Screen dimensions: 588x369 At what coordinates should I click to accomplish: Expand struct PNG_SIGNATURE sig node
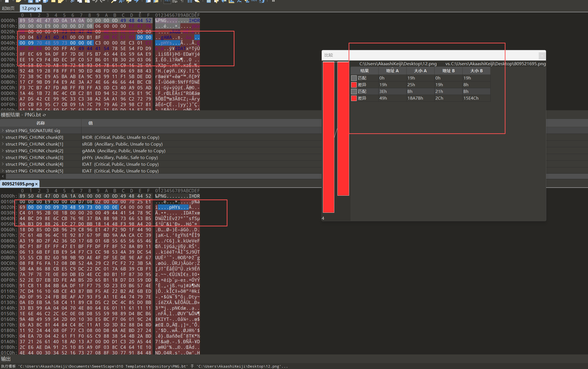click(x=3, y=130)
